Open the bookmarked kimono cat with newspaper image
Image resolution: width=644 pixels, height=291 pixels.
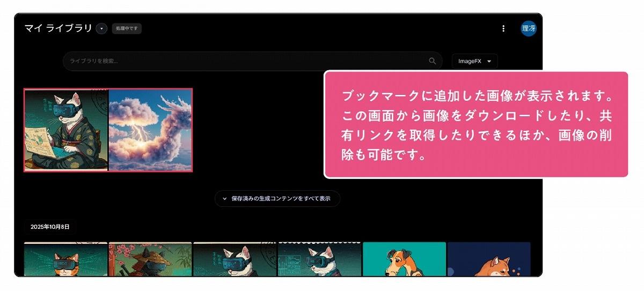pyautogui.click(x=66, y=130)
